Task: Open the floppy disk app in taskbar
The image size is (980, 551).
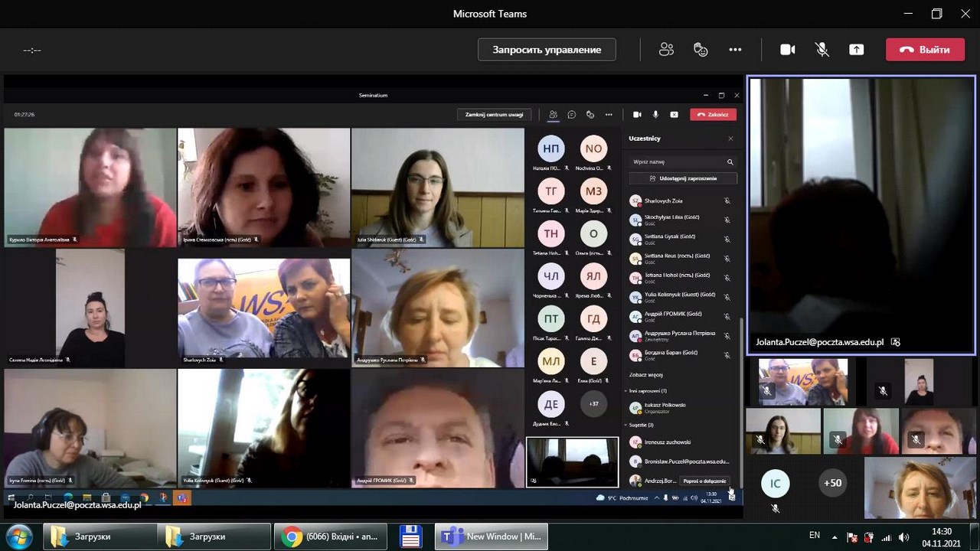Action: [x=411, y=536]
